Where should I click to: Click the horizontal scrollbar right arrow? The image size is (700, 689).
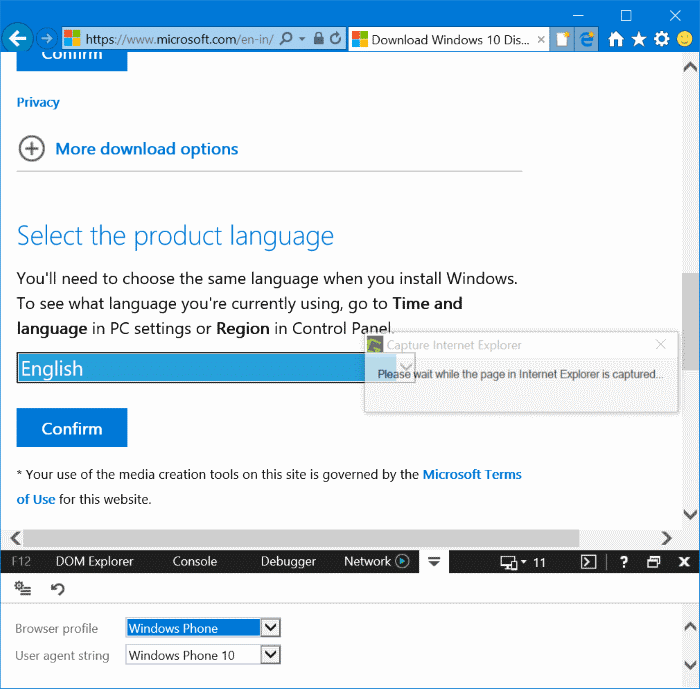(667, 538)
